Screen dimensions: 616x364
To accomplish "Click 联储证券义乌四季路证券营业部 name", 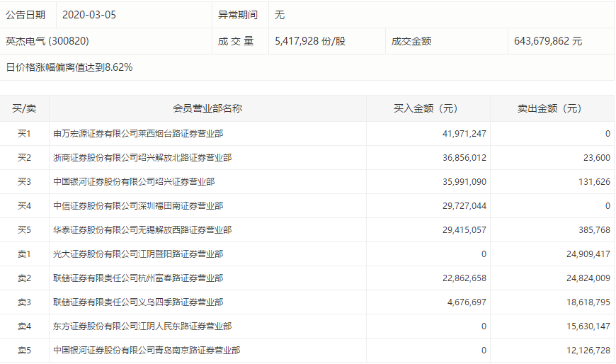I will point(138,302).
